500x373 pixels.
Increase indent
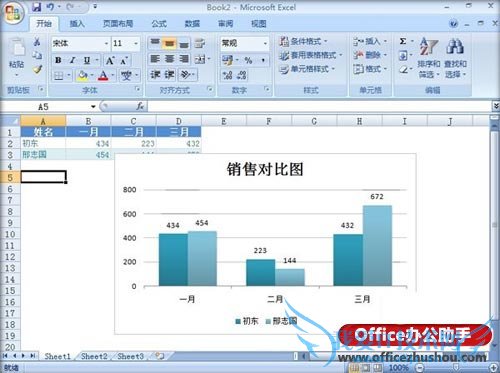pos(169,75)
